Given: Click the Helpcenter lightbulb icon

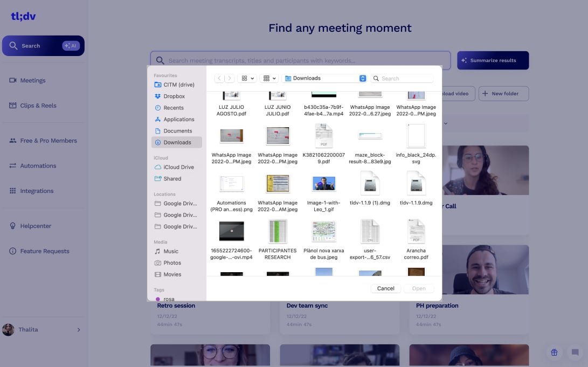Looking at the screenshot, I should (13, 226).
